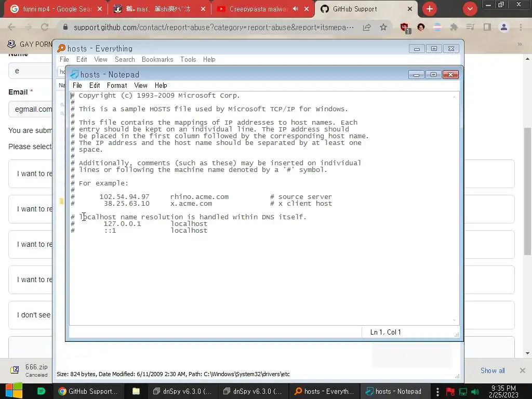
Task: Open the Everything Tools menu
Action: pos(188,59)
